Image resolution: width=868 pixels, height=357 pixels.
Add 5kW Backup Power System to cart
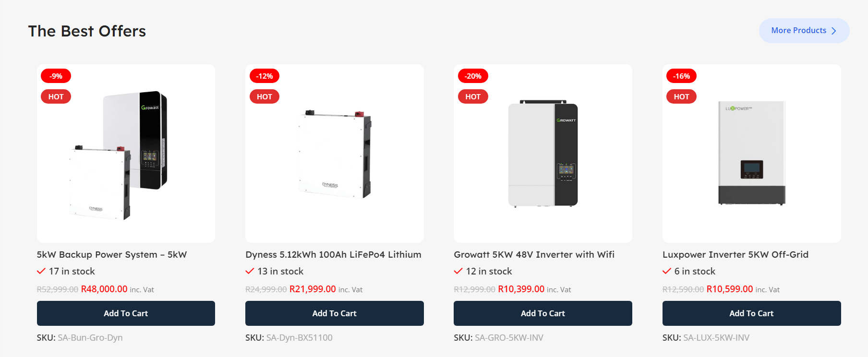point(126,313)
